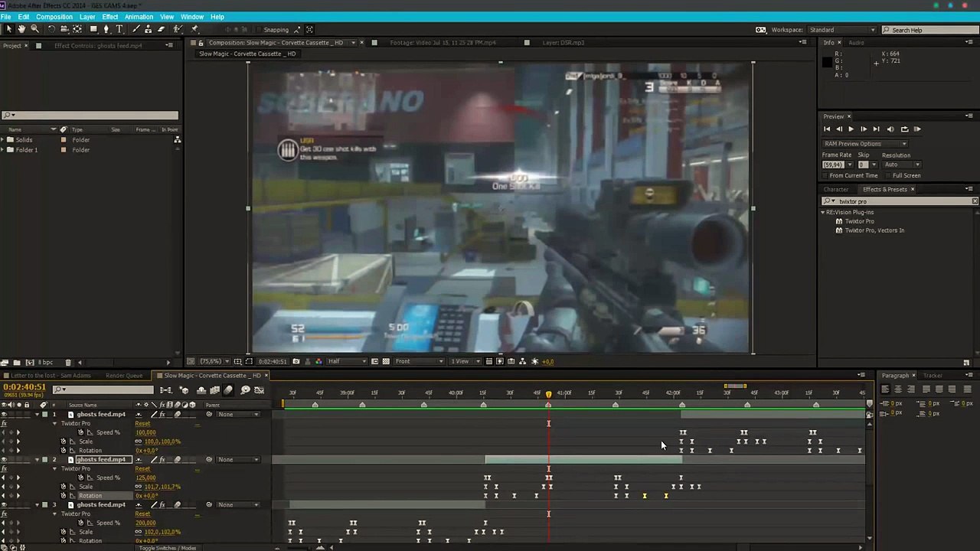This screenshot has height=551, width=980.
Task: Open the 1 View layout dropdown
Action: [465, 361]
